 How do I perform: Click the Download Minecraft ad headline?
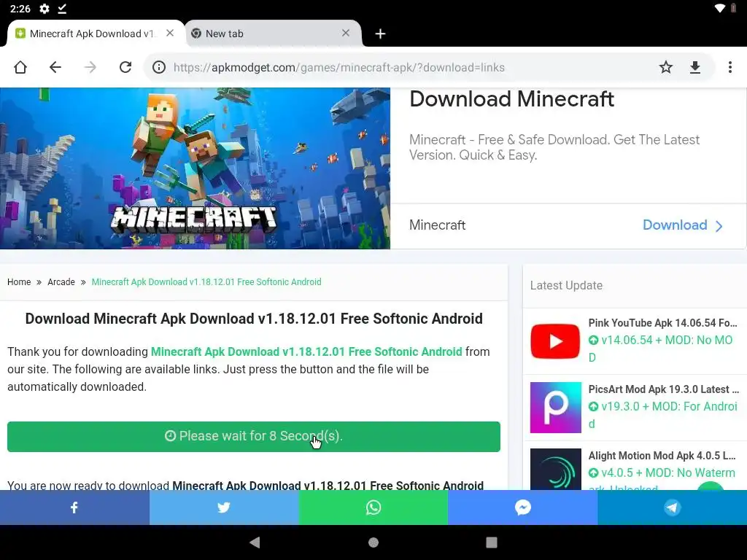point(511,99)
